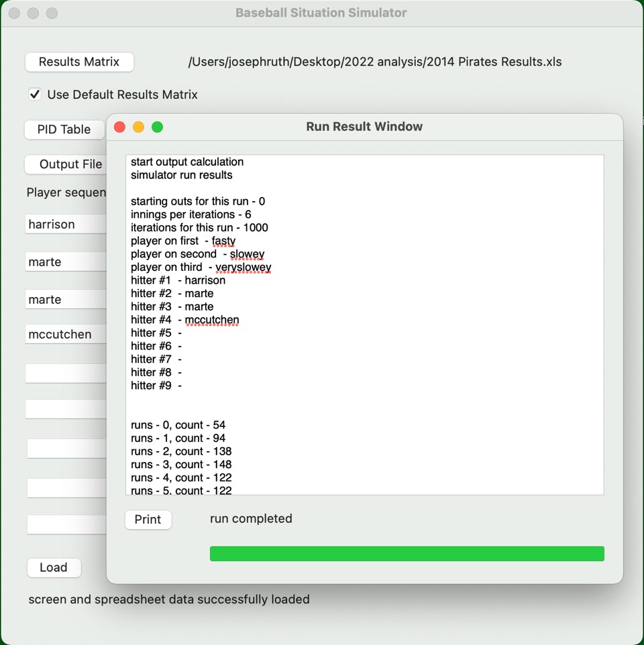This screenshot has width=644, height=645.
Task: Click 'runs - 3, count - 148'
Action: [181, 465]
